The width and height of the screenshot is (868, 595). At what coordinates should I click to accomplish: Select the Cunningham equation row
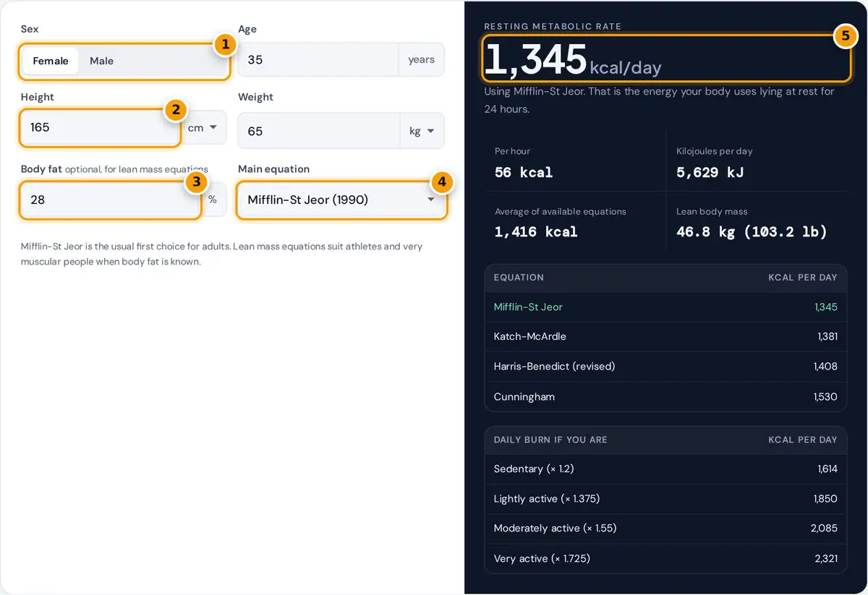(x=665, y=397)
